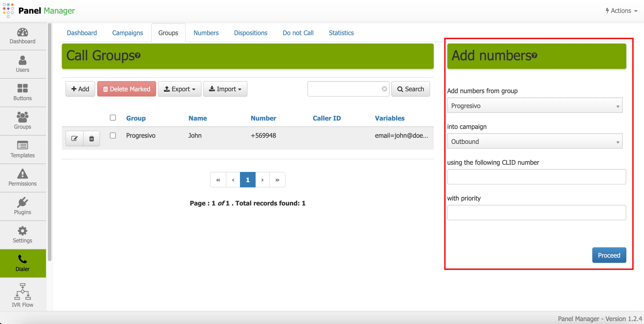Select the Users section in the sidebar
Viewport: 644px width, 324px height.
tap(22, 64)
